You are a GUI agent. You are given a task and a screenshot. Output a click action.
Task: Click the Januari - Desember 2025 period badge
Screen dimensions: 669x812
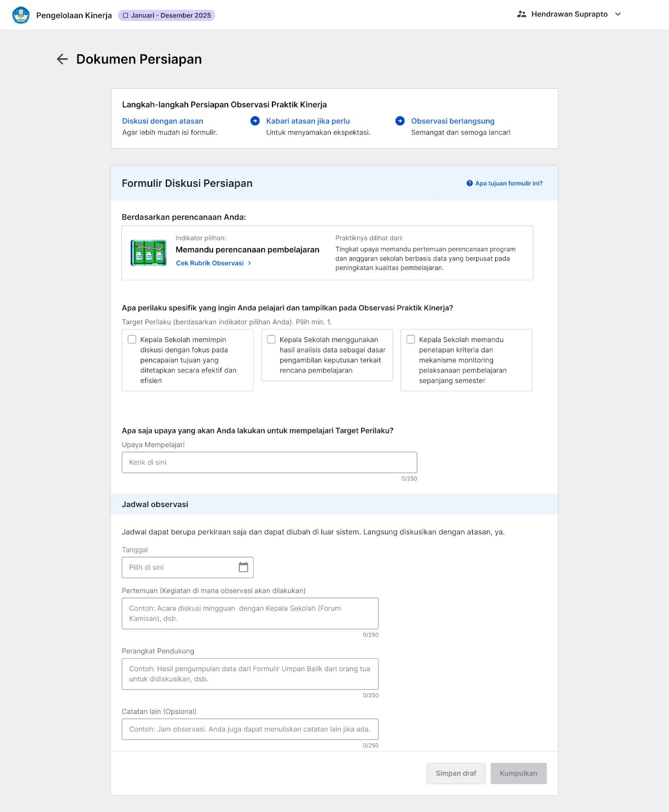pos(166,15)
